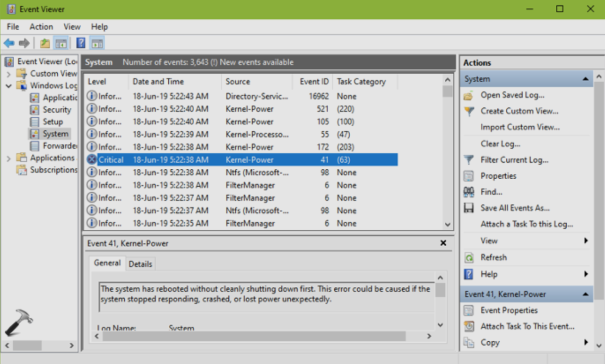Click the Find binoculars icon

468,192
